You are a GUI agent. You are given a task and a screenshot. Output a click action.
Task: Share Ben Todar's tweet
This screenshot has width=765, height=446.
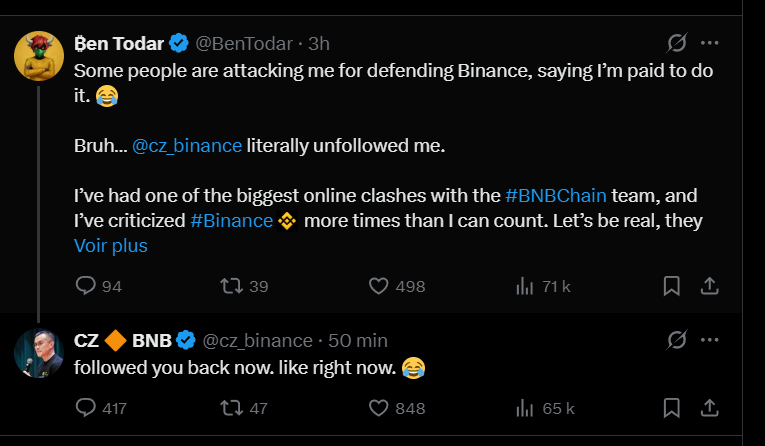coord(709,286)
